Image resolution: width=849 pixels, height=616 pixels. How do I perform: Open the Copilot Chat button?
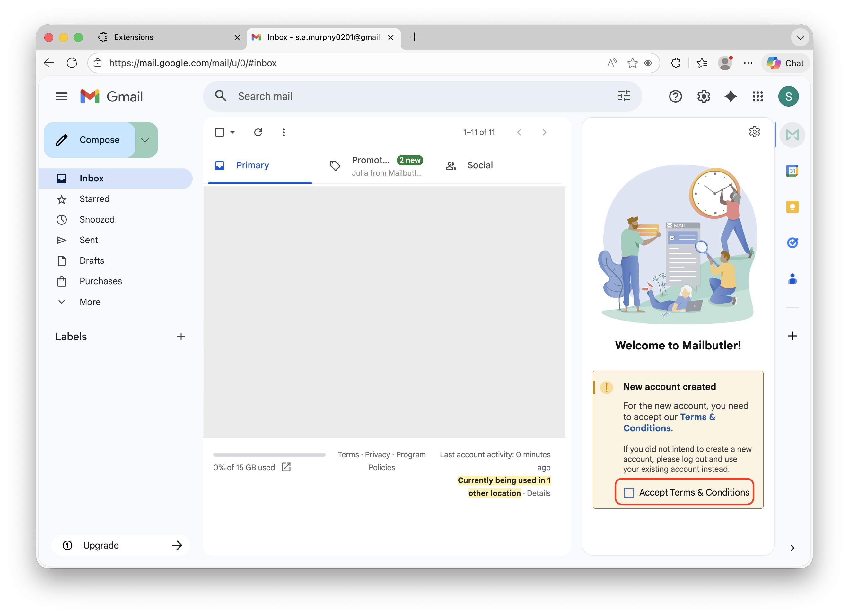coord(785,63)
